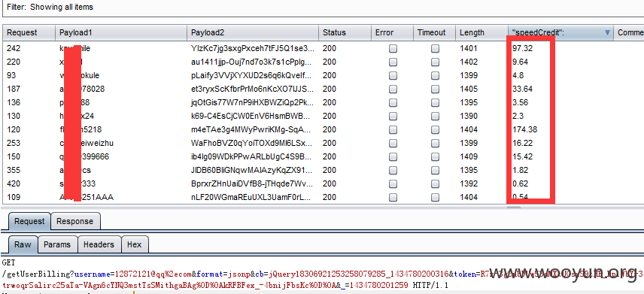Click the Length value 1392

point(469,184)
